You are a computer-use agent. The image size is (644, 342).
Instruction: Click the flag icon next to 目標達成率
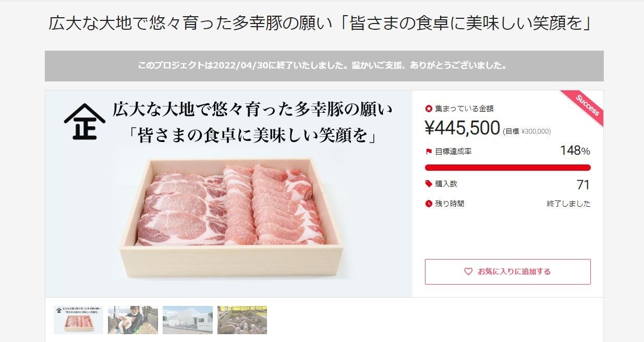(x=429, y=151)
